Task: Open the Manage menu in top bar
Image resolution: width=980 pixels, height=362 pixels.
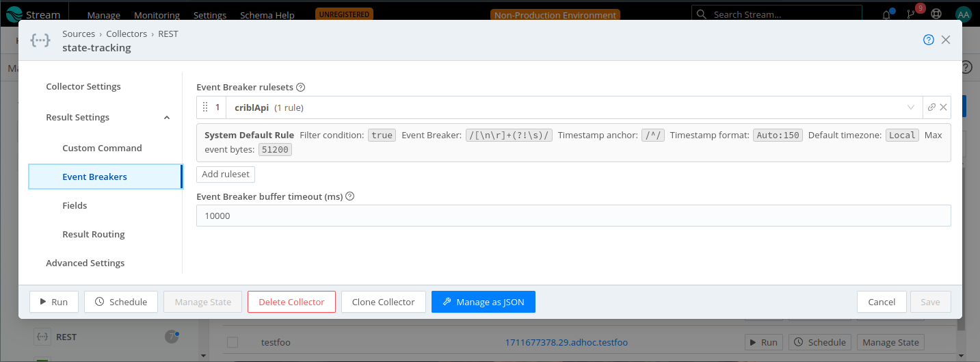Action: point(104,15)
